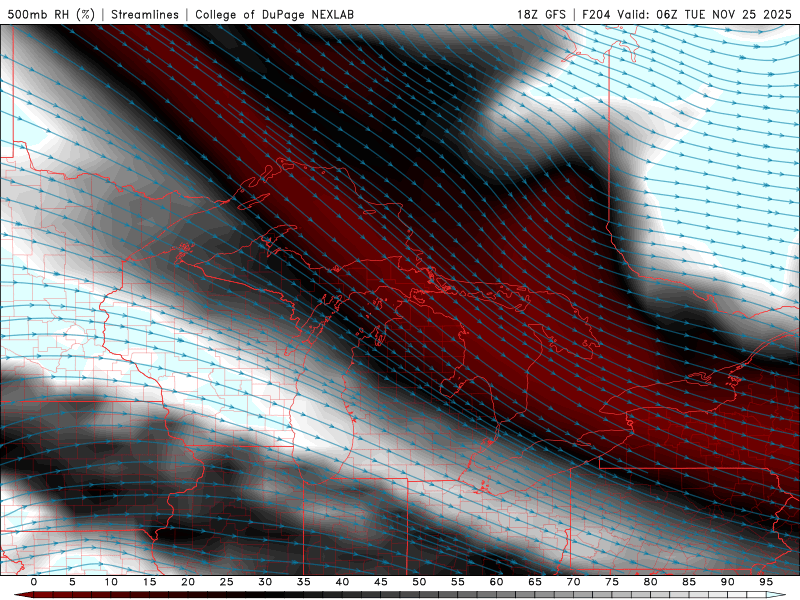Click the '500mb RH (%)' title text
Screen dimensions: 800x600
click(x=51, y=14)
